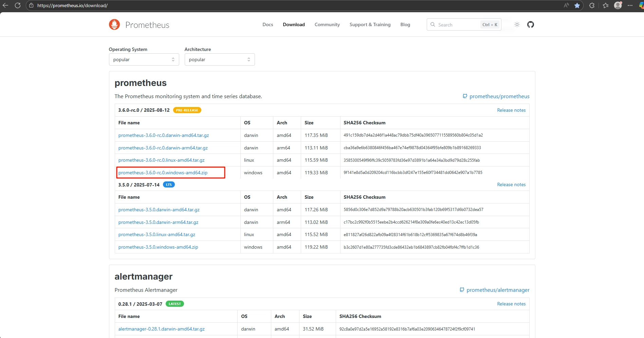Toggle the light/dark theme sun button
Screen dimensions: 644x338
tap(517, 24)
